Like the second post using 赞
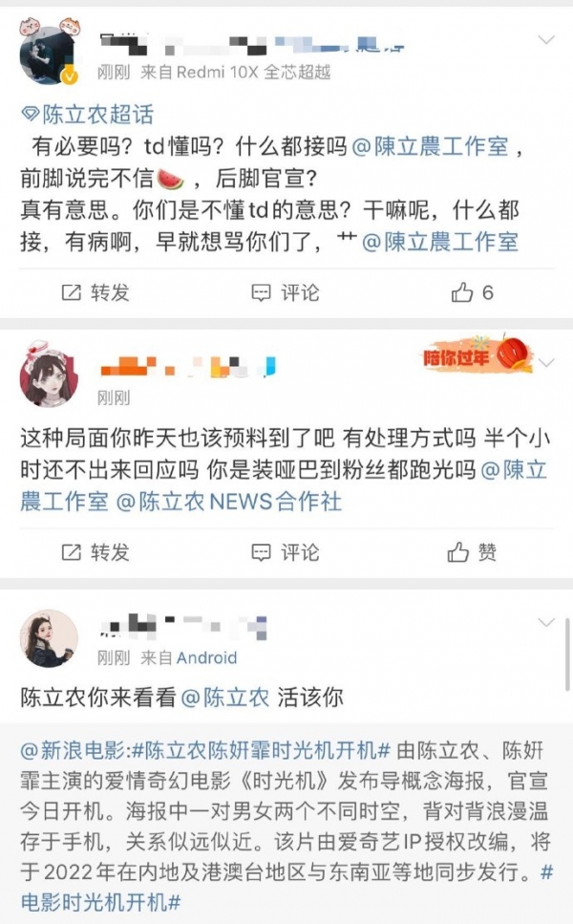 [x=472, y=552]
